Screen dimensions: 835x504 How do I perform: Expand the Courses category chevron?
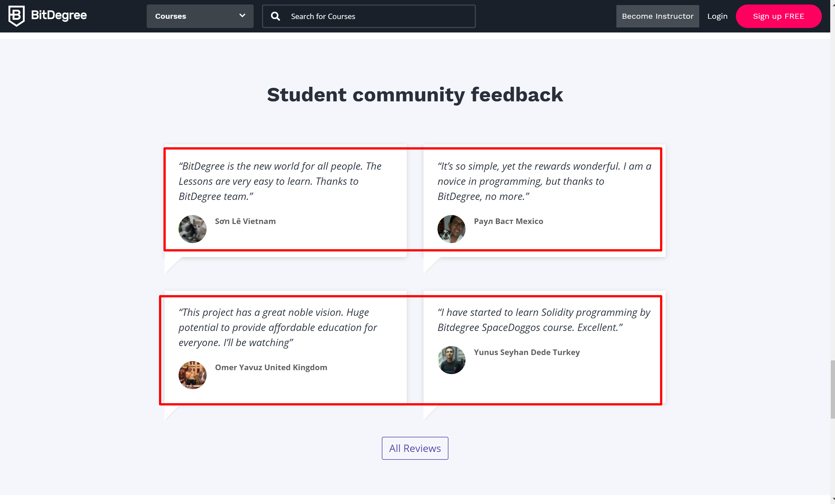pyautogui.click(x=242, y=16)
